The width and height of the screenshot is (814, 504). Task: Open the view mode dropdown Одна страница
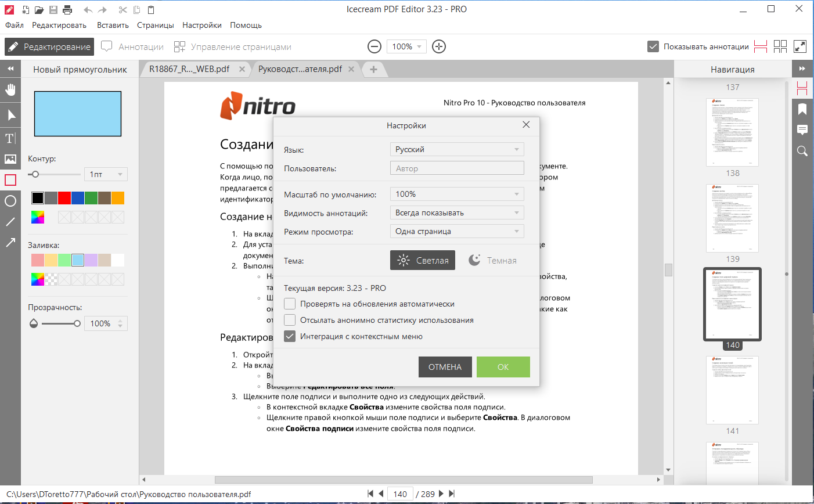coord(457,231)
